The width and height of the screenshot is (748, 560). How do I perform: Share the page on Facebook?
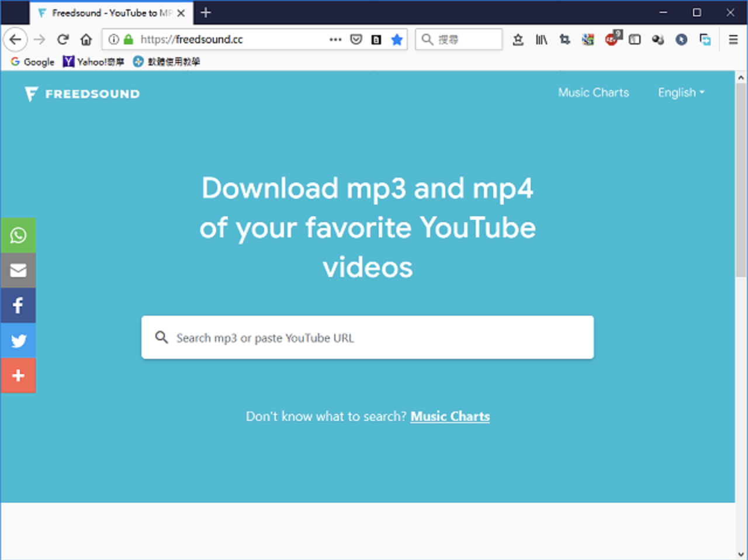tap(18, 305)
